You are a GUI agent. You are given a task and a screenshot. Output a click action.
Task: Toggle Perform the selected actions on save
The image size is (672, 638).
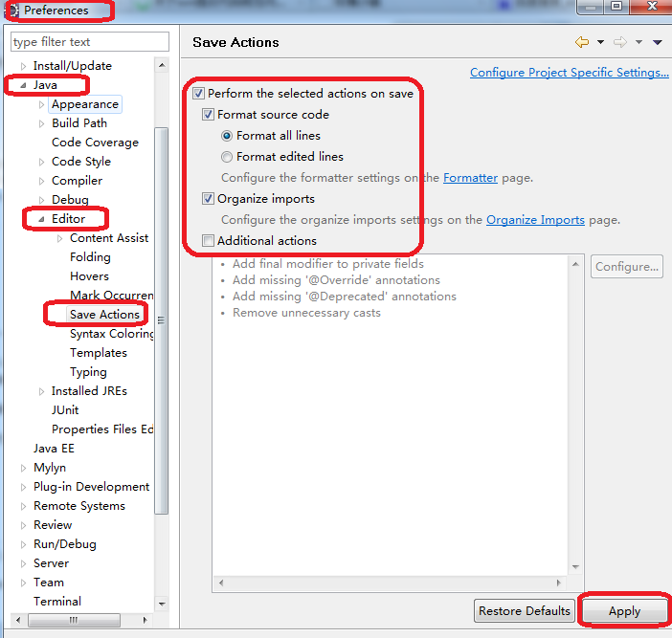pos(198,94)
